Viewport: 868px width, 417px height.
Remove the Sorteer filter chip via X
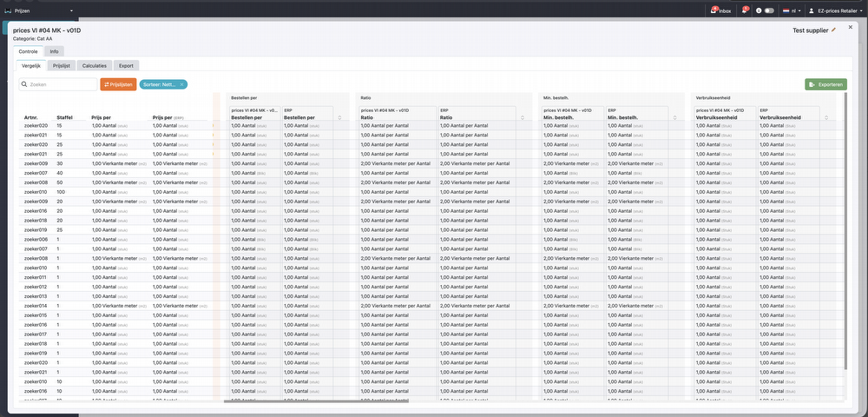(x=182, y=84)
